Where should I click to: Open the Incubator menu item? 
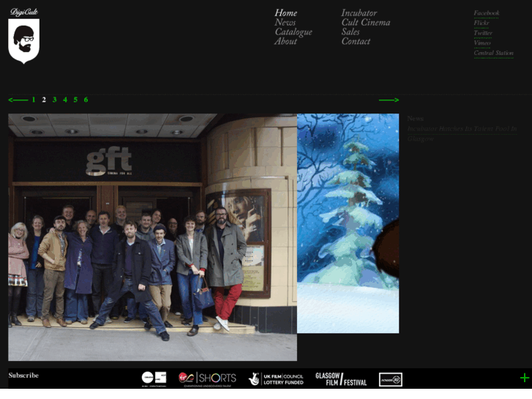pos(359,13)
